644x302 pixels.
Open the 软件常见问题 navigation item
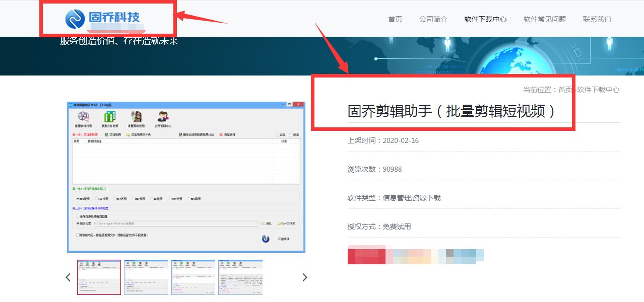pos(545,19)
